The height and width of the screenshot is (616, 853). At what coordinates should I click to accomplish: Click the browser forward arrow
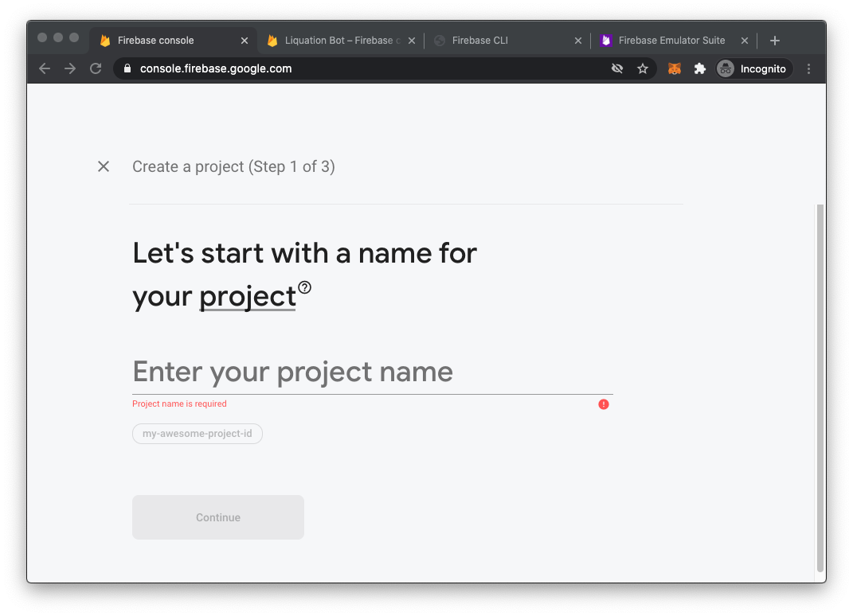coord(70,68)
